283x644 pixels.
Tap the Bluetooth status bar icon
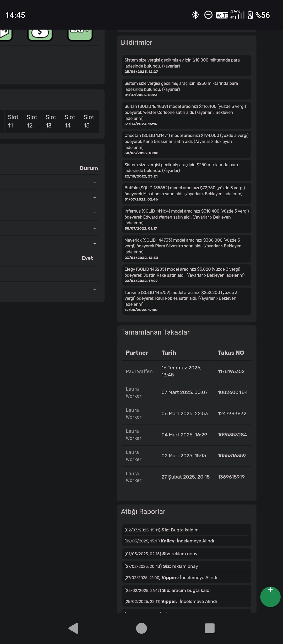pyautogui.click(x=195, y=15)
